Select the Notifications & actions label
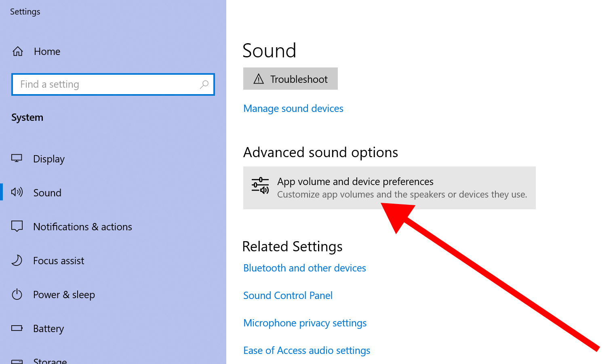613x364 pixels. 82,227
